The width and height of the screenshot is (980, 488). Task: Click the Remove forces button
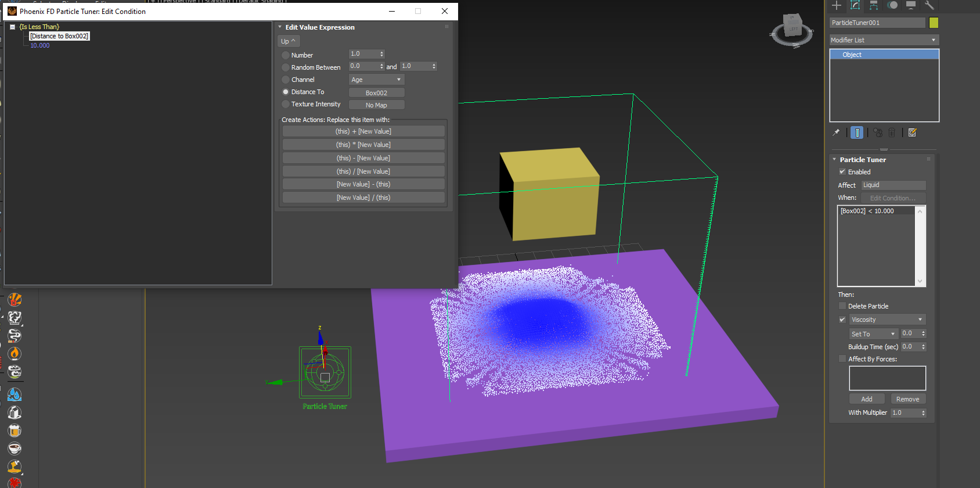click(x=908, y=399)
